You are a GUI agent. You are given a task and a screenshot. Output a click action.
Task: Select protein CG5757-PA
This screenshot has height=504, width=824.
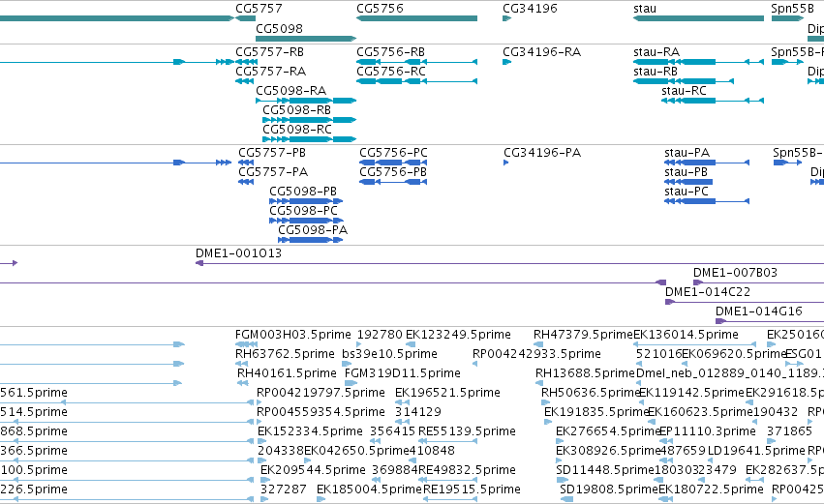(x=273, y=172)
